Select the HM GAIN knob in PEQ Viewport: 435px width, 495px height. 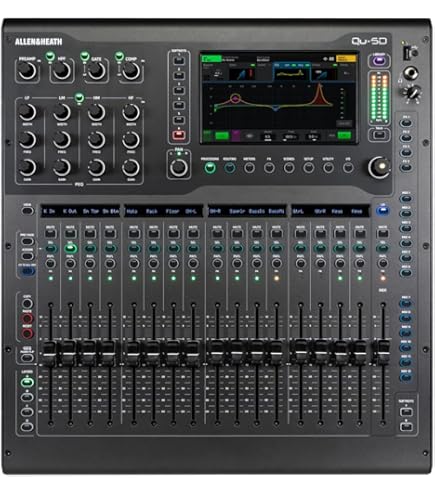(x=96, y=167)
